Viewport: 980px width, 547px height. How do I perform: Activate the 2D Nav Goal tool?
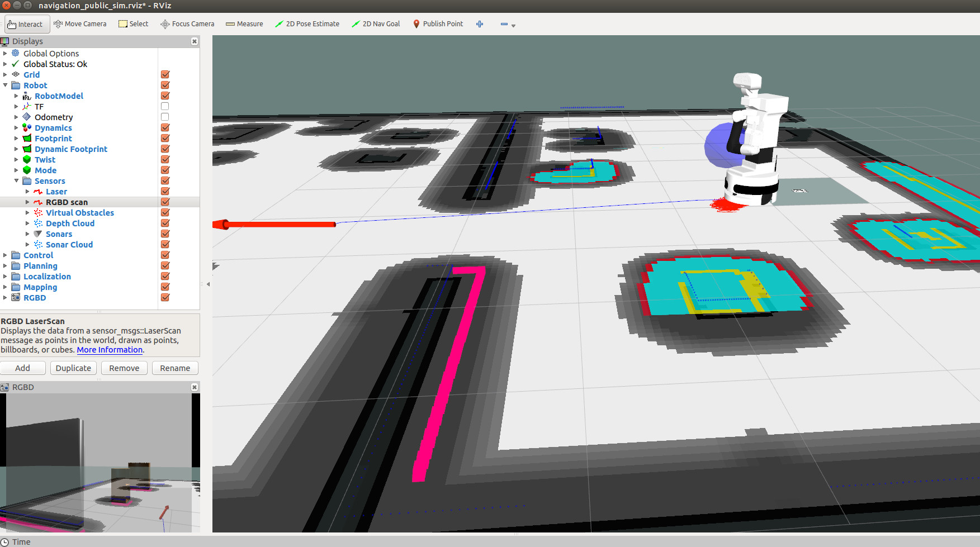coord(376,24)
